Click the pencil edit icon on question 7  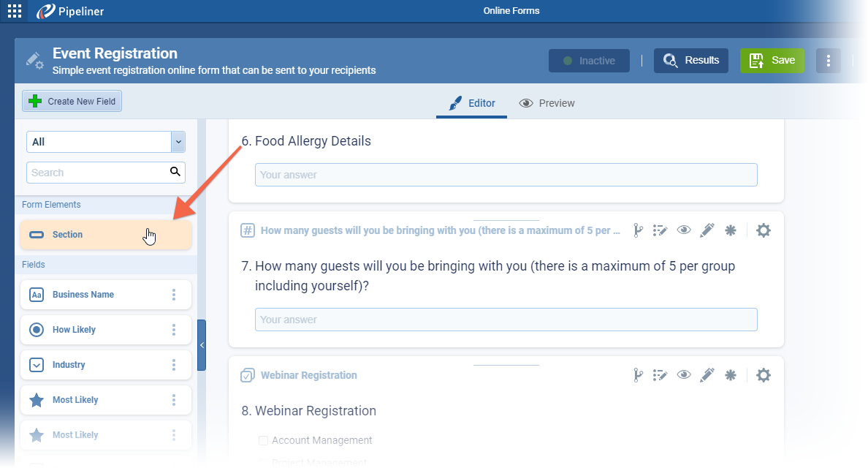point(707,230)
